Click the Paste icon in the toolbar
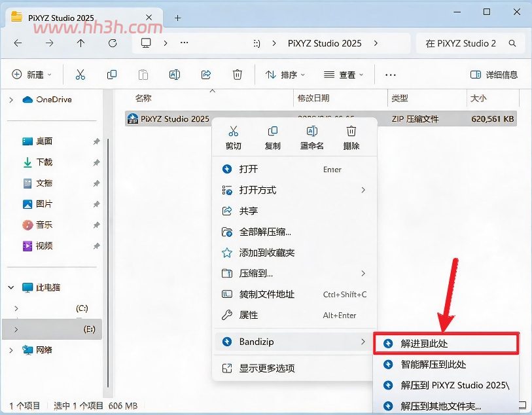The width and height of the screenshot is (532, 415). pyautogui.click(x=143, y=75)
